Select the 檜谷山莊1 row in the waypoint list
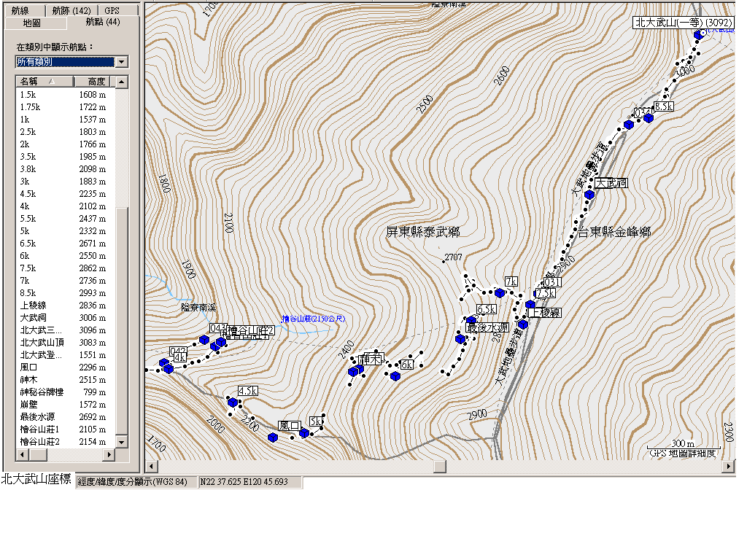The width and height of the screenshot is (747, 560). pyautogui.click(x=65, y=429)
